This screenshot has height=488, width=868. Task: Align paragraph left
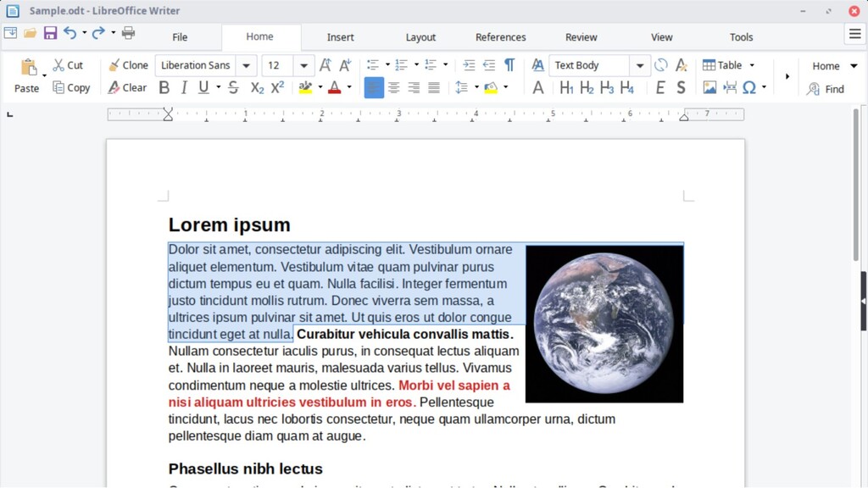tap(374, 87)
